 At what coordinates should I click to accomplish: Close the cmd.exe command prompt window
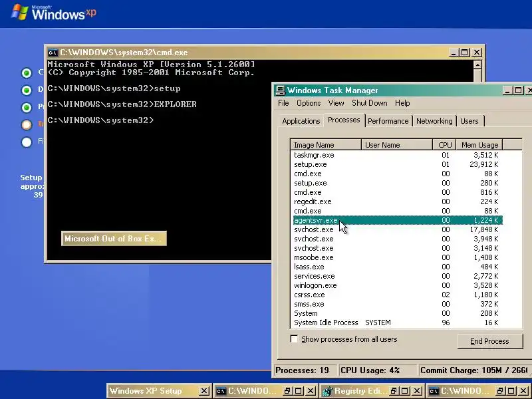click(477, 53)
